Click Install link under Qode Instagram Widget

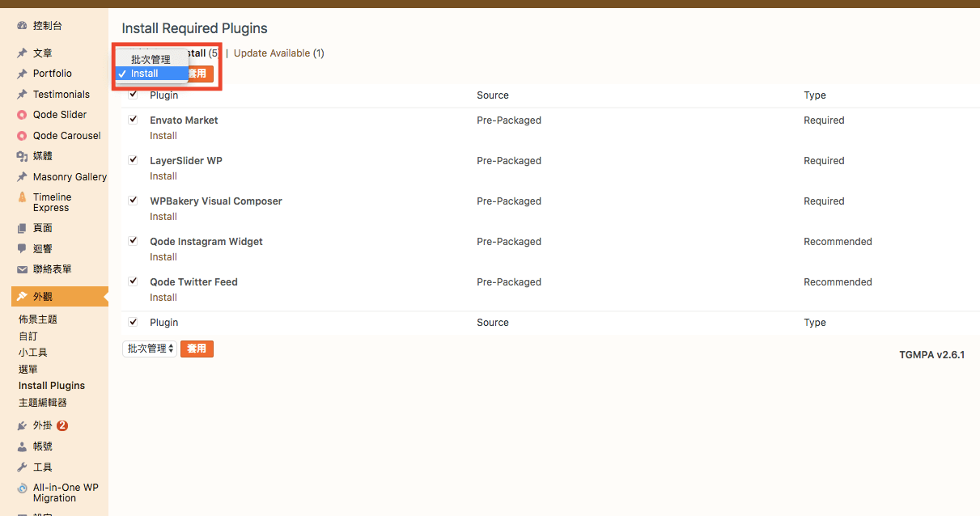(163, 257)
